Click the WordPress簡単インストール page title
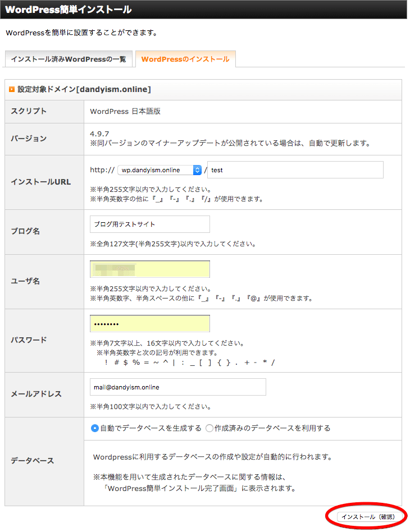This screenshot has height=532, width=410. (x=69, y=10)
